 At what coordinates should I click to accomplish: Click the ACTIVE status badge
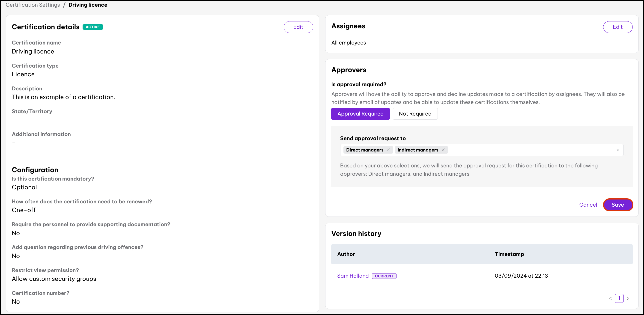click(x=93, y=27)
